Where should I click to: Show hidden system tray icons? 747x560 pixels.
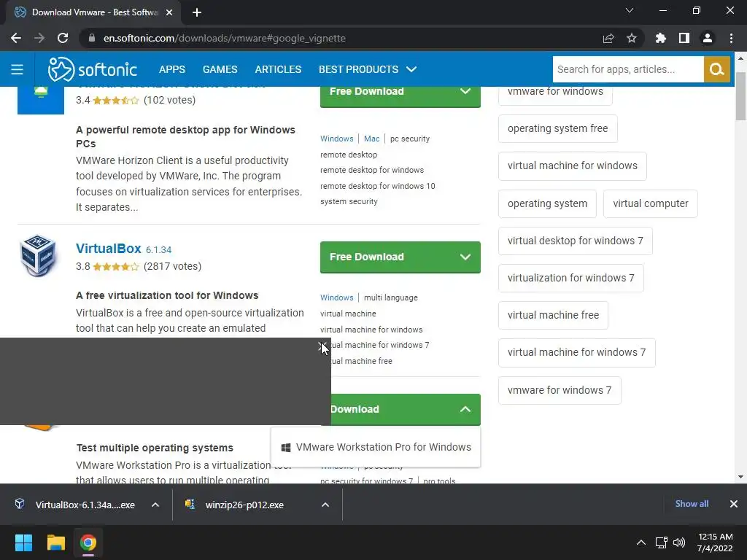pyautogui.click(x=641, y=542)
